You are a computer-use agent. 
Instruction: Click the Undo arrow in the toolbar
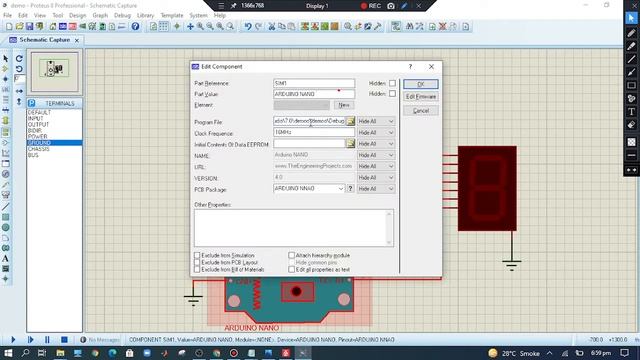248,27
